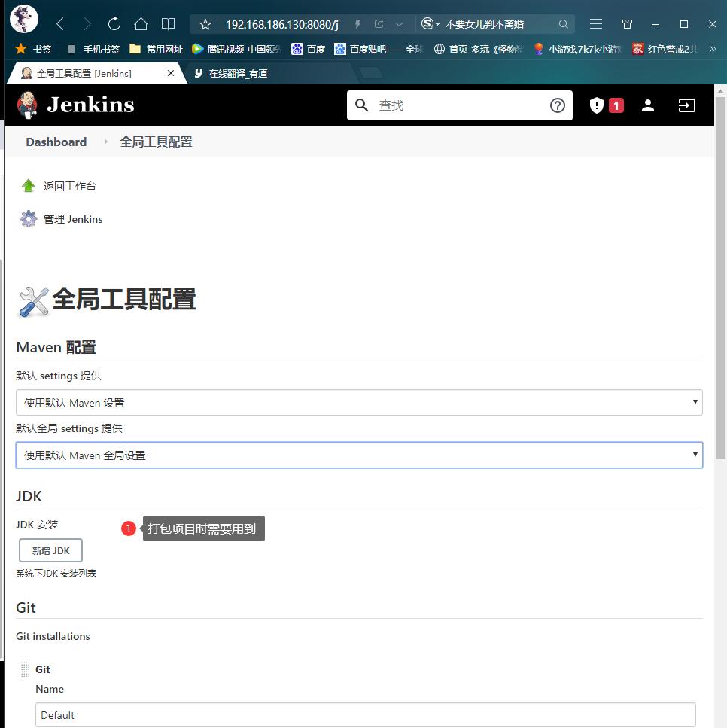Open the browser home page icon

pyautogui.click(x=141, y=23)
